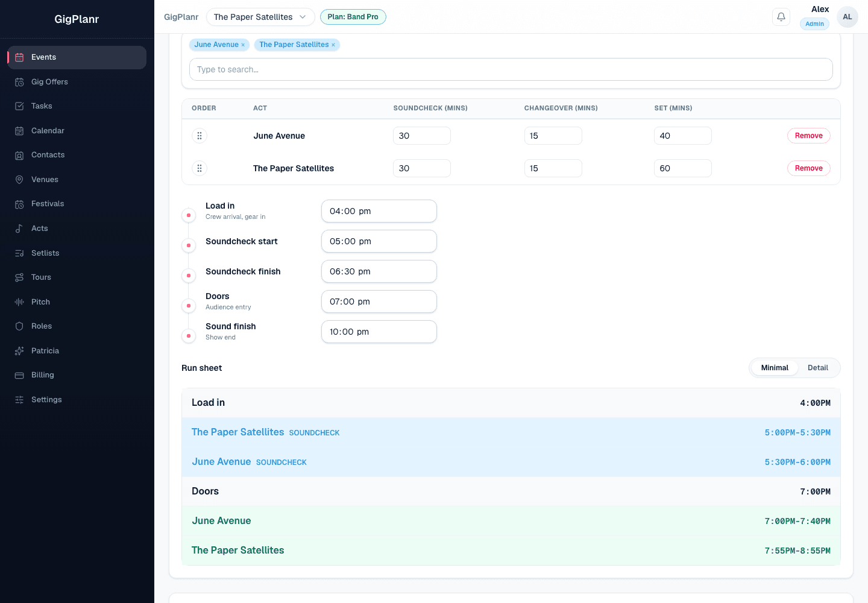This screenshot has height=603, width=868.
Task: Edit June Avenue set minutes field
Action: click(683, 136)
